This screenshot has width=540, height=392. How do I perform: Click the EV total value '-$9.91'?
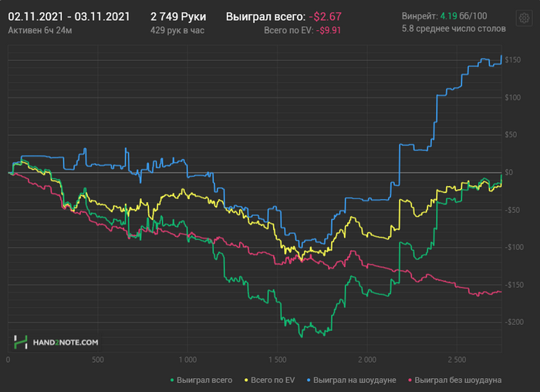[x=329, y=30]
